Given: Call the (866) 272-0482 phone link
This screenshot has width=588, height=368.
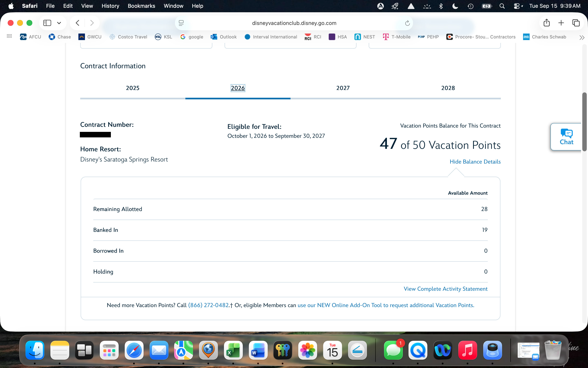Looking at the screenshot, I should point(208,305).
